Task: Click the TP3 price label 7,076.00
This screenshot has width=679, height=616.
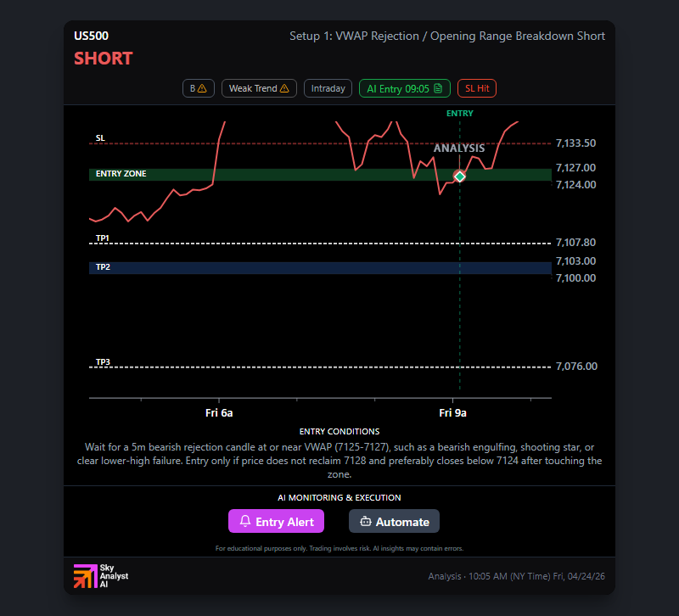Action: [x=576, y=367]
